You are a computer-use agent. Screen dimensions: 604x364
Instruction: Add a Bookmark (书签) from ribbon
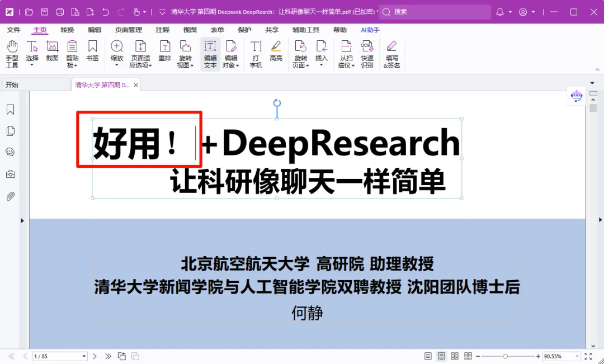click(92, 51)
